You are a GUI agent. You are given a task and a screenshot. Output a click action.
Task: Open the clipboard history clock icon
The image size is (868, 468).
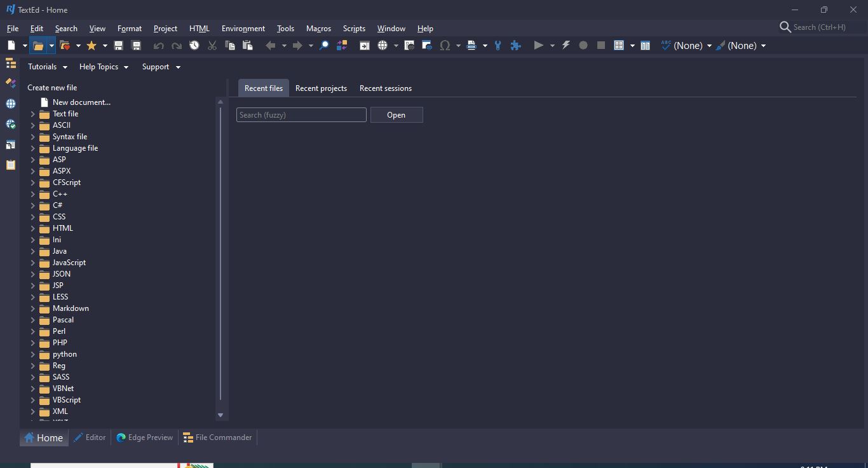(x=194, y=46)
